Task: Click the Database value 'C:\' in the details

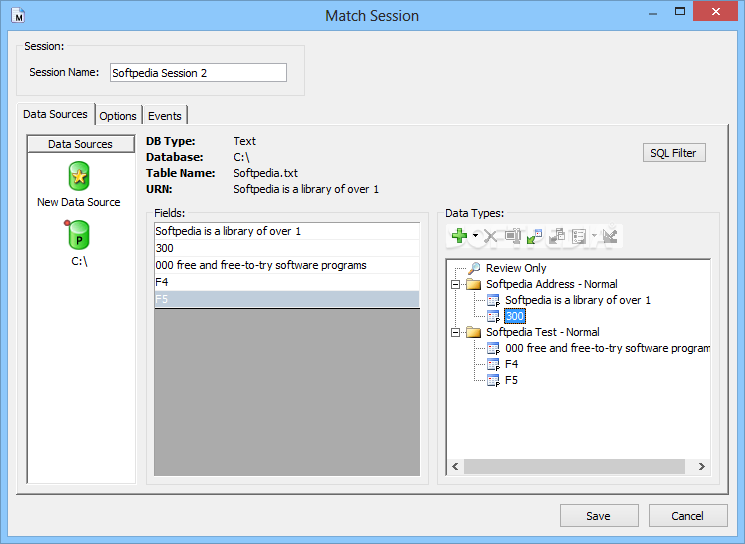Action: tap(241, 157)
